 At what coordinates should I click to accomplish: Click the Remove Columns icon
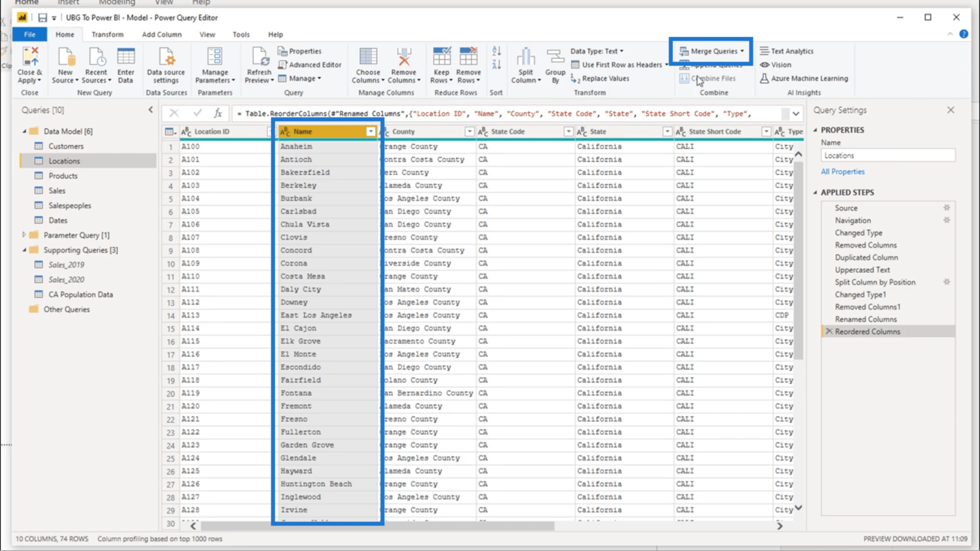tap(404, 57)
